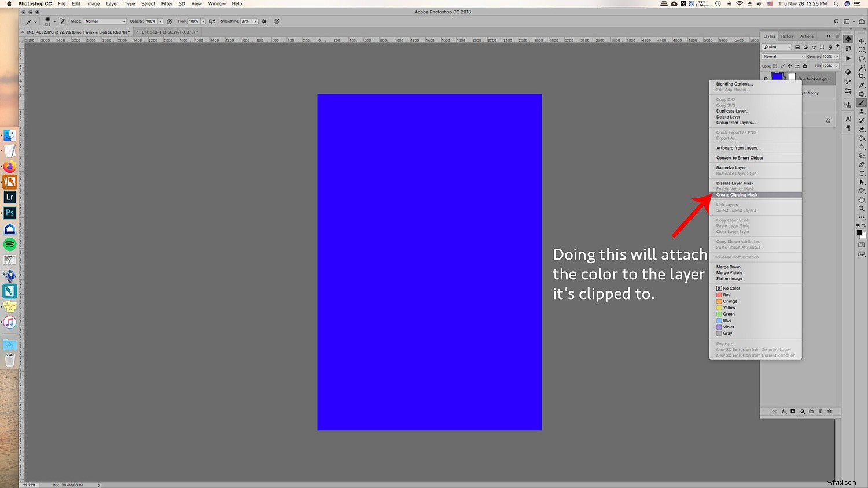Choose Create Clipping Mask from context menu
Viewport: 868px width, 488px height.
click(x=737, y=195)
